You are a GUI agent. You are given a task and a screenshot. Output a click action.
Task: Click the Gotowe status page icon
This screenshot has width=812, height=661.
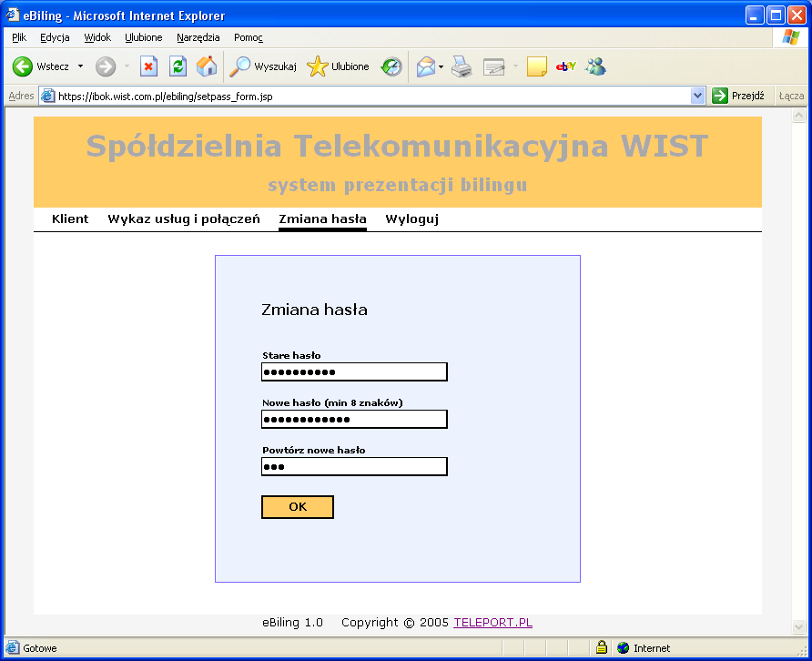coord(13,647)
